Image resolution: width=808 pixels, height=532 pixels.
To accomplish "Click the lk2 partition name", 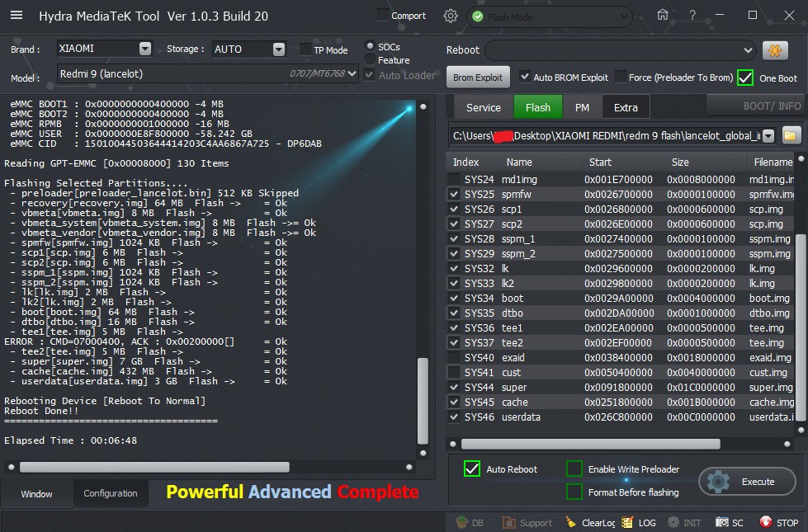I will pyautogui.click(x=508, y=283).
